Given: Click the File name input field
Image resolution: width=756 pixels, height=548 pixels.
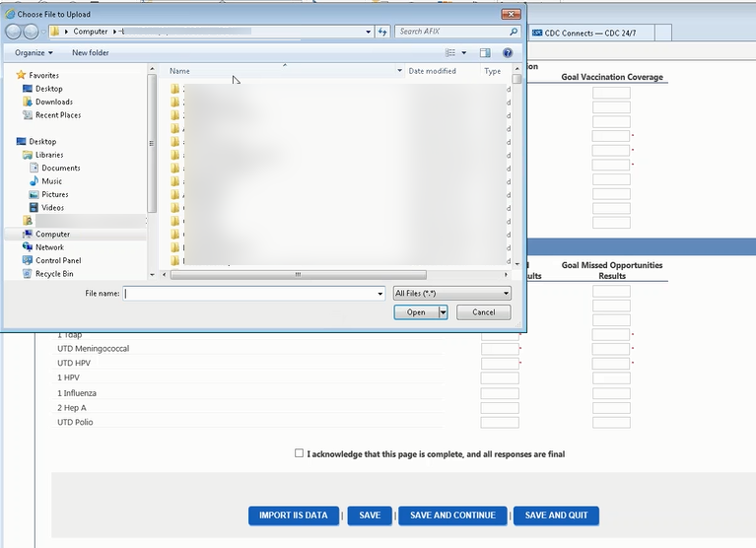Looking at the screenshot, I should click(x=250, y=294).
